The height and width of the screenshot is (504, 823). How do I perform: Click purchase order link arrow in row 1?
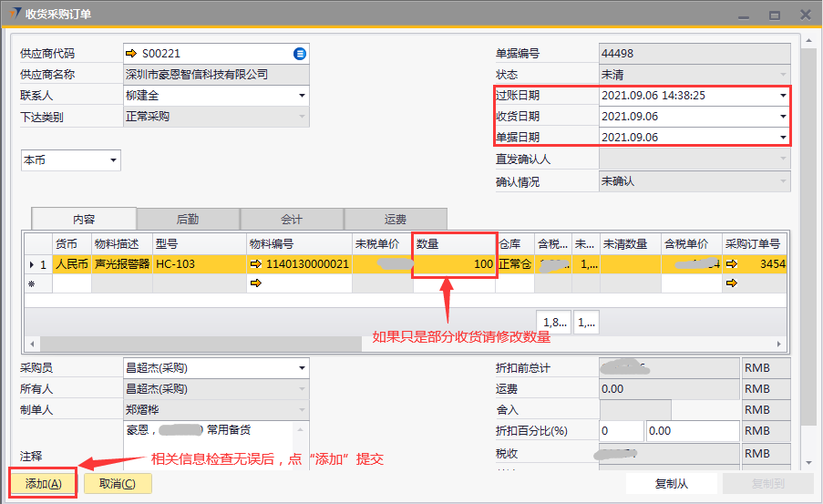pos(732,264)
